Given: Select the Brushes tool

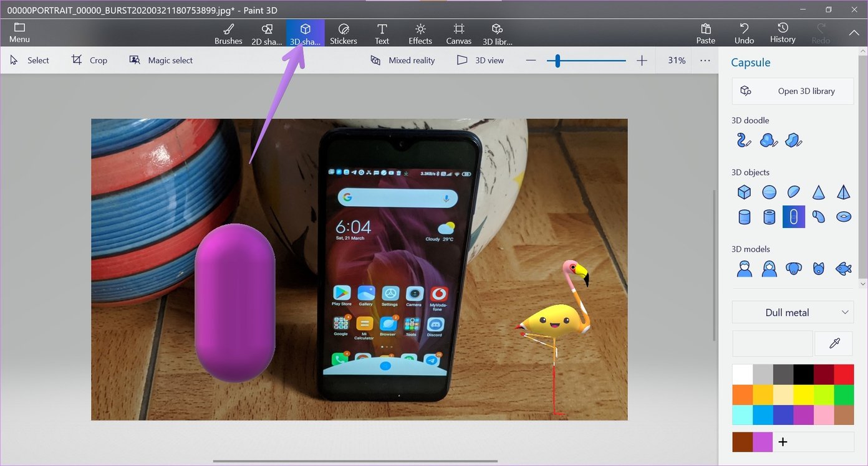Looking at the screenshot, I should (x=228, y=32).
